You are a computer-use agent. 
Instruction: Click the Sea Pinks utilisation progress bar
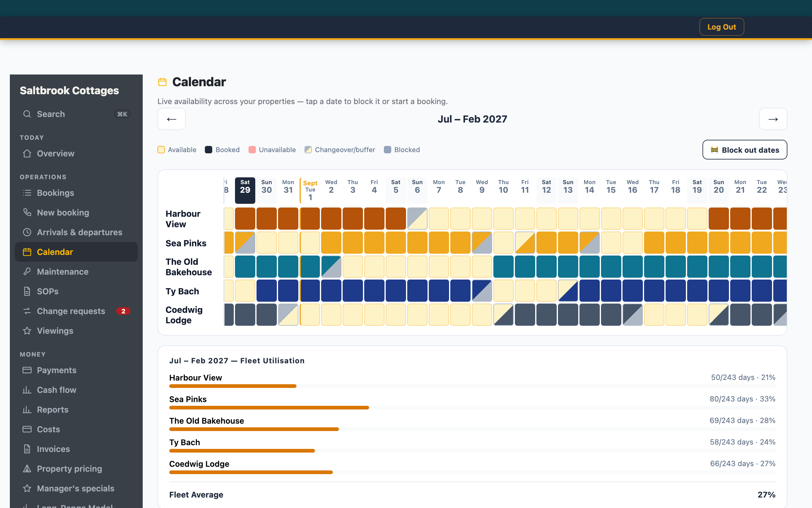coord(472,408)
